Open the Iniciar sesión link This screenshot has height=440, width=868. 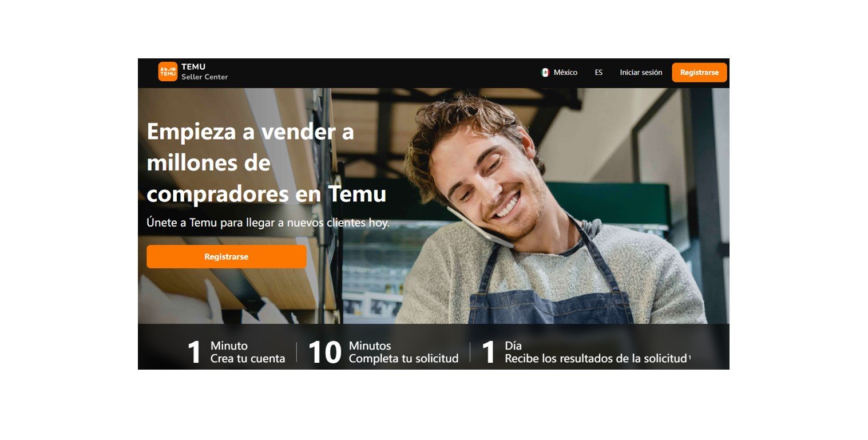(x=641, y=73)
